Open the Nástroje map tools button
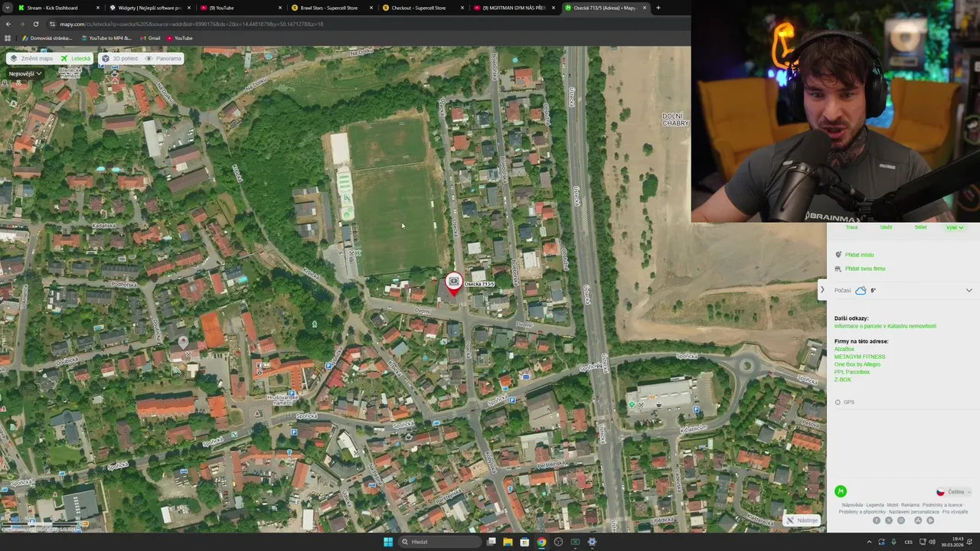The height and width of the screenshot is (551, 980). [x=802, y=520]
